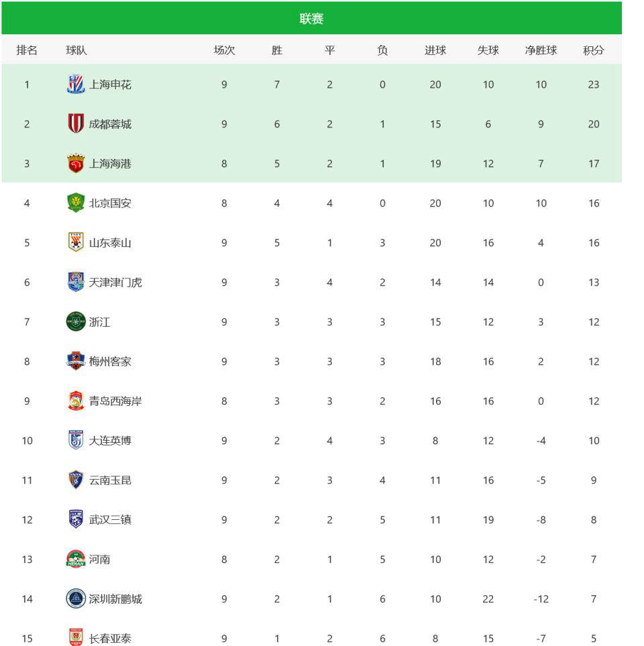Click the Shanghai Port (上海海港) team crest
Screen dimensions: 644x646
(76, 164)
